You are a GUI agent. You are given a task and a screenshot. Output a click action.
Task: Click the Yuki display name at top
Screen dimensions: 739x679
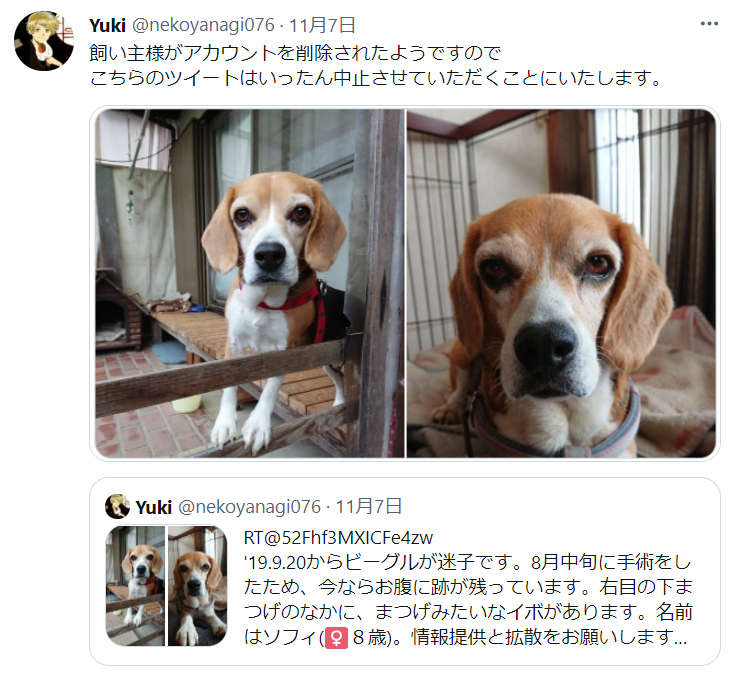(x=107, y=25)
